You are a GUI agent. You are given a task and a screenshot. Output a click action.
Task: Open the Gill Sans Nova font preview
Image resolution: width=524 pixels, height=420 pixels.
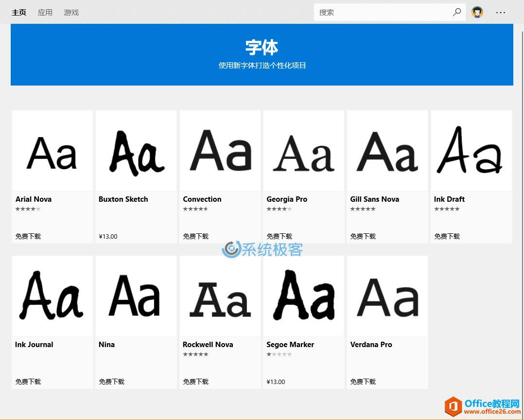pyautogui.click(x=387, y=151)
